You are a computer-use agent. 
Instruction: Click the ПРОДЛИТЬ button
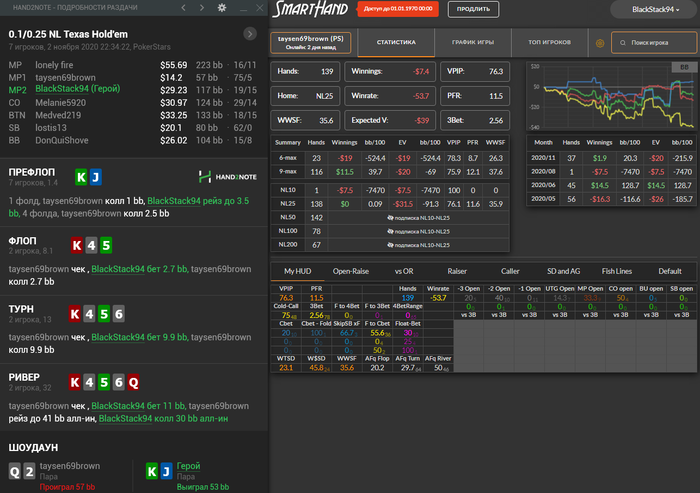click(x=473, y=9)
